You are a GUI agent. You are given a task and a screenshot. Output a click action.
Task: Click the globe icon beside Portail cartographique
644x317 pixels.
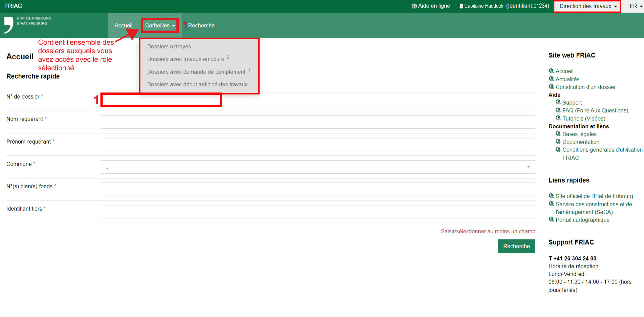(551, 219)
